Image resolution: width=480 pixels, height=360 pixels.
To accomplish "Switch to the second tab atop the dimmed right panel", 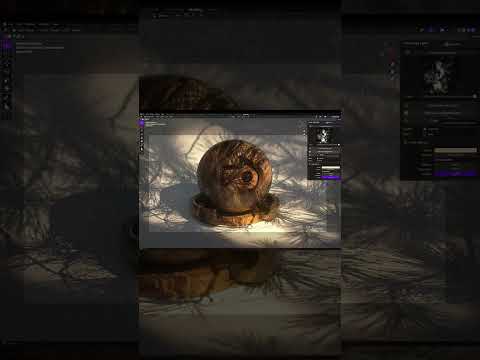I will pos(452,44).
